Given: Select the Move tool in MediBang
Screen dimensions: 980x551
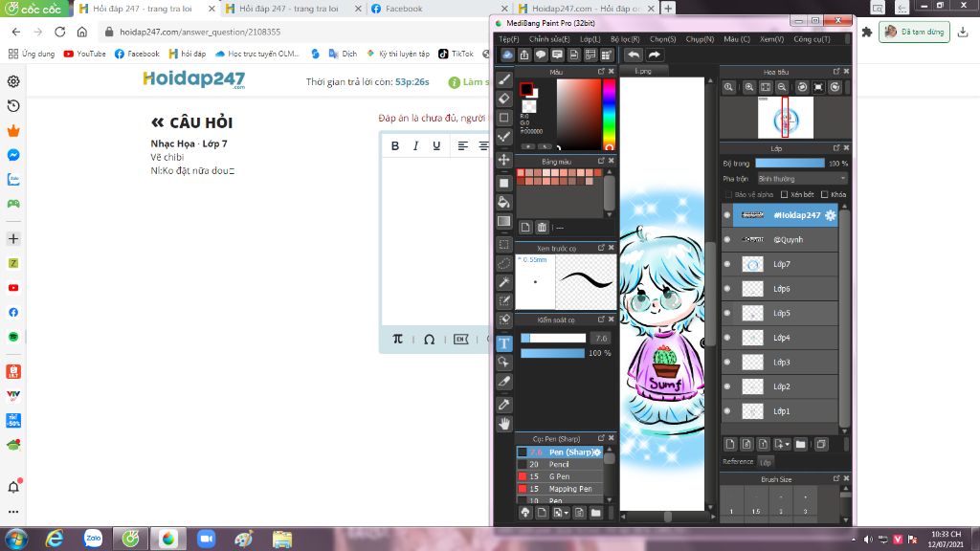Looking at the screenshot, I should point(504,160).
